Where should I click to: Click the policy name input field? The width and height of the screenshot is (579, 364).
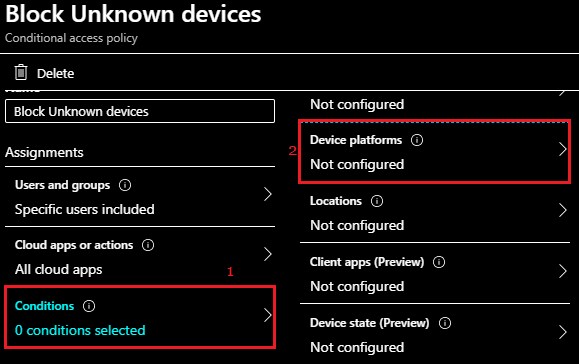pyautogui.click(x=140, y=111)
